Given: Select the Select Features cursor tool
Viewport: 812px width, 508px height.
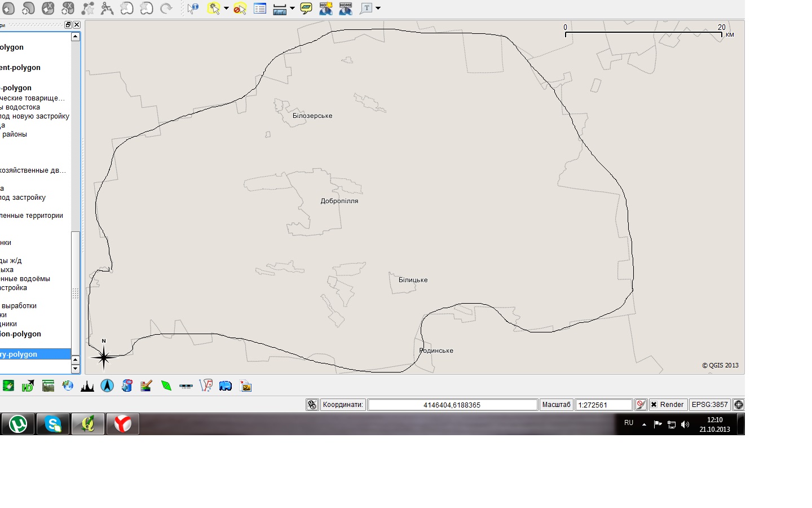Looking at the screenshot, I should click(214, 8).
